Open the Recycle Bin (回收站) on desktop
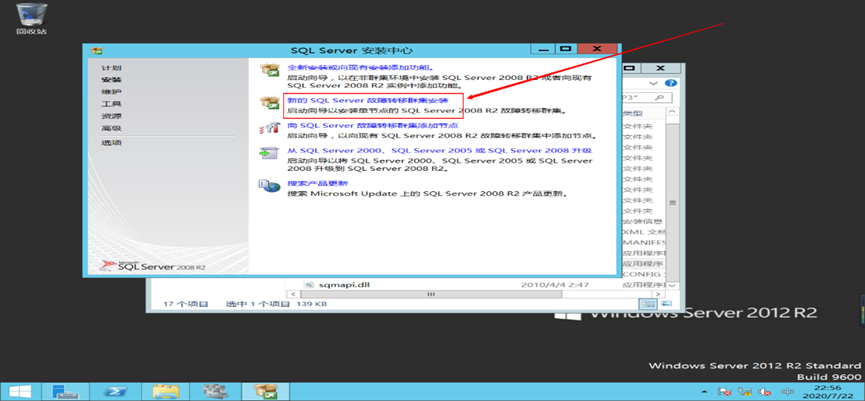865x401 pixels. 31,19
